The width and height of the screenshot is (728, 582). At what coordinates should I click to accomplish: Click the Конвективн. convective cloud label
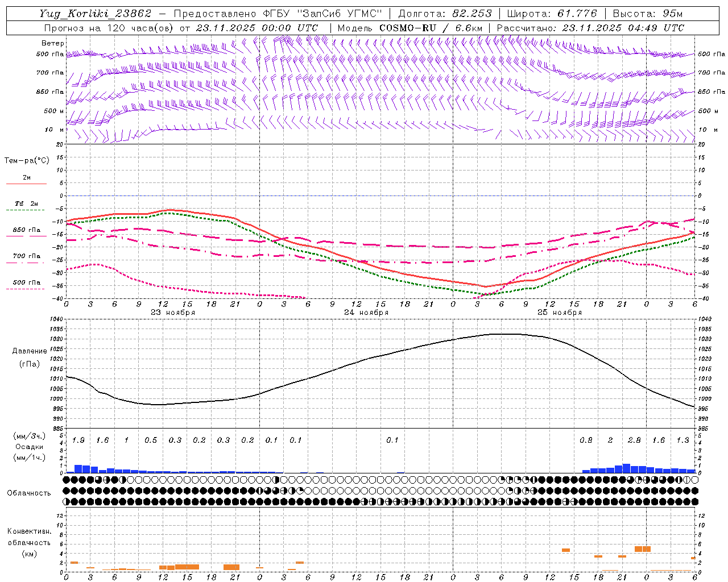click(x=29, y=531)
